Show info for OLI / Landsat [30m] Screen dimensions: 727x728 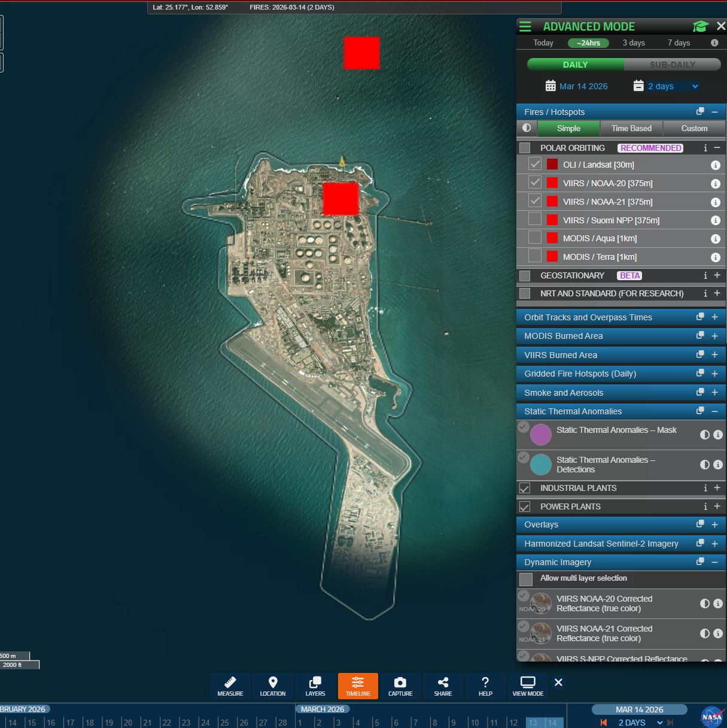715,165
